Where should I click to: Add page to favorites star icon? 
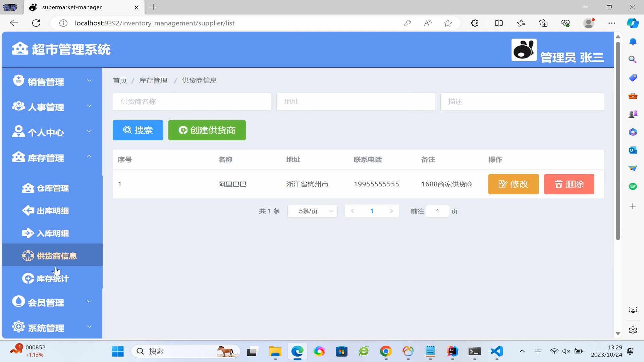coord(447,23)
